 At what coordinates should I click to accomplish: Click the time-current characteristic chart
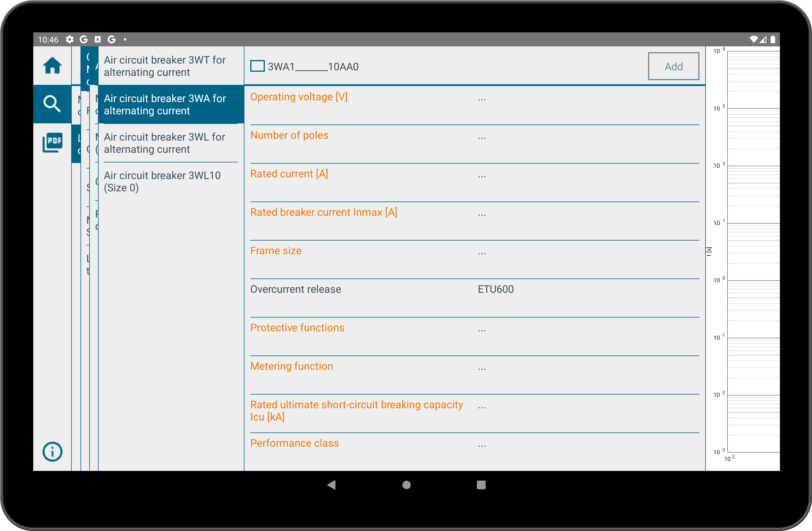[x=743, y=259]
